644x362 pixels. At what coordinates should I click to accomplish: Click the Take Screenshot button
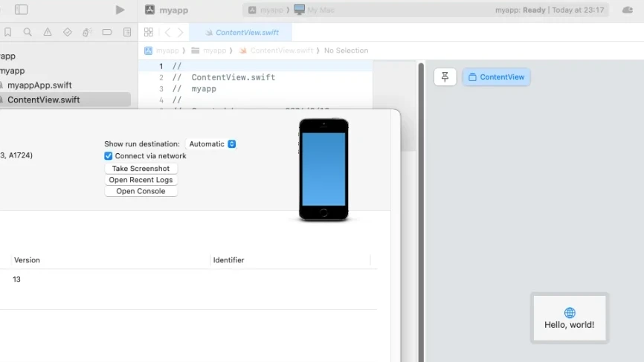(x=141, y=169)
